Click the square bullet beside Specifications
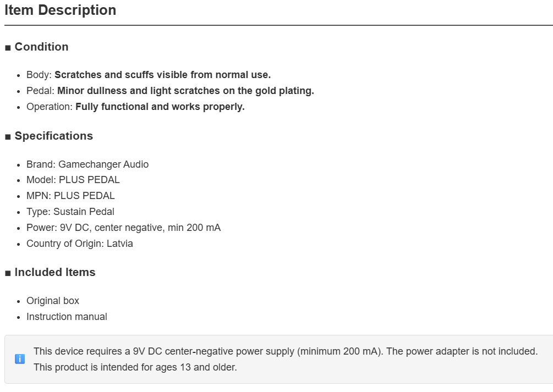553x392 pixels. click(x=8, y=137)
